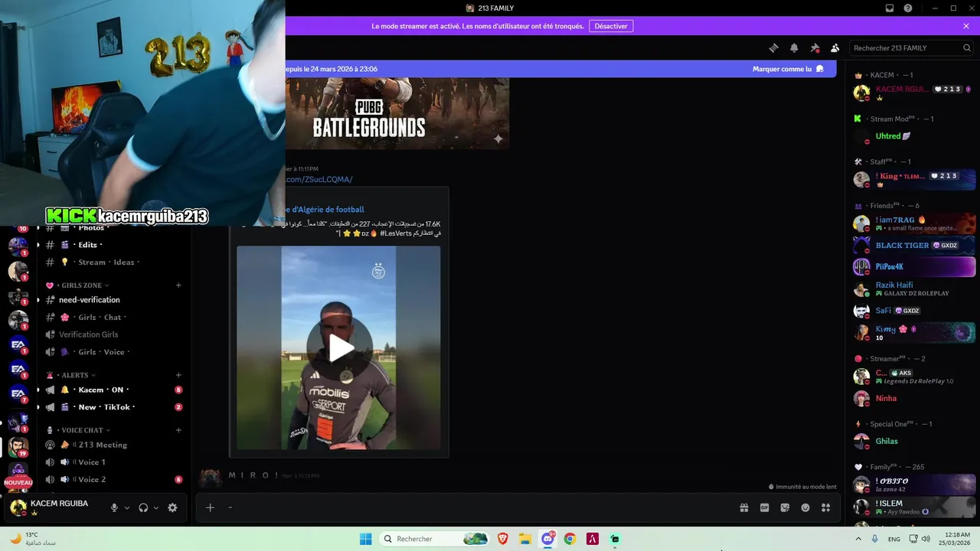Toggle microphone mute in user panel

click(114, 507)
